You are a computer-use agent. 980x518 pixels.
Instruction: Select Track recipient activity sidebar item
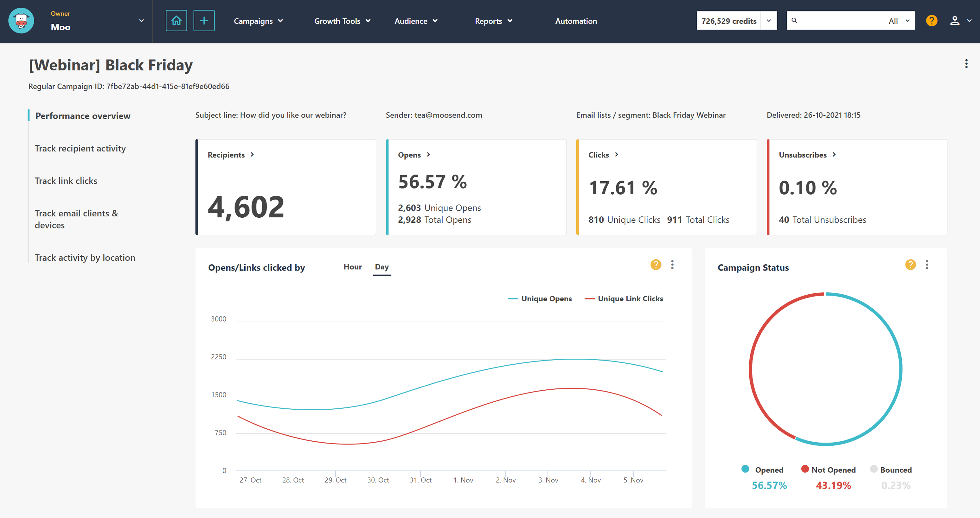click(80, 149)
